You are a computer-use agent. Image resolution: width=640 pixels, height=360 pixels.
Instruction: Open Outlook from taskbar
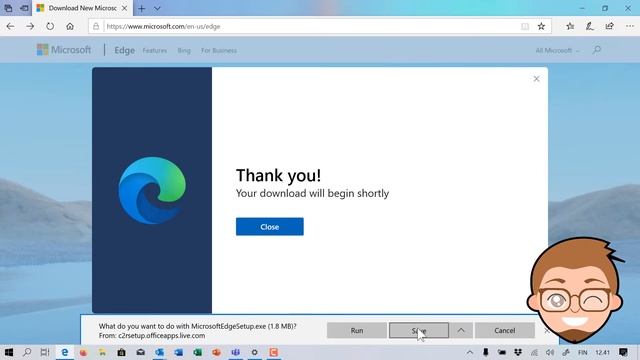159,352
